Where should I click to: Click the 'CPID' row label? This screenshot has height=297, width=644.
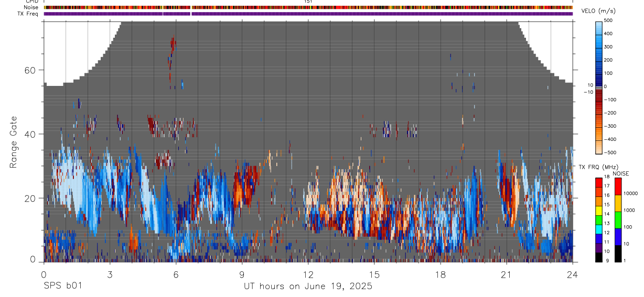[x=32, y=2]
